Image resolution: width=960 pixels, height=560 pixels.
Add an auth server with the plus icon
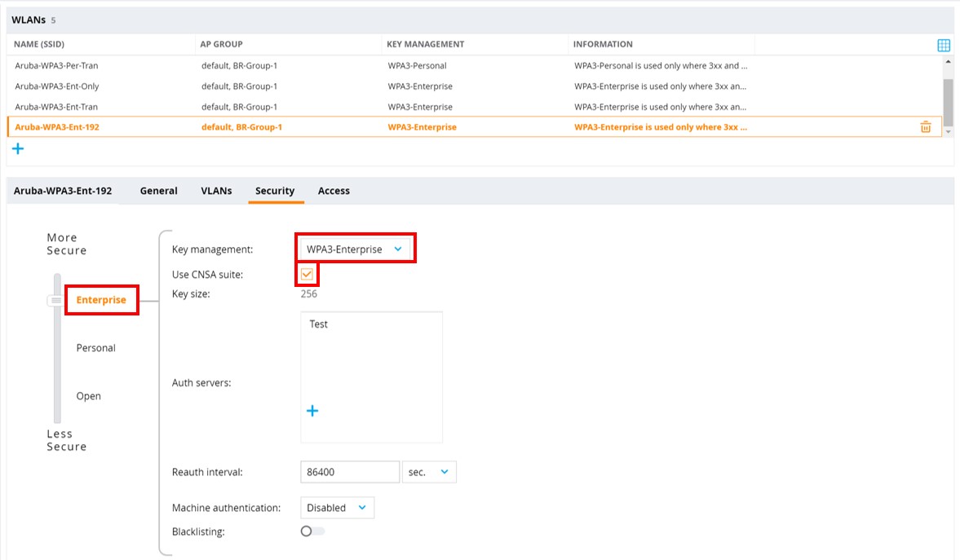312,411
